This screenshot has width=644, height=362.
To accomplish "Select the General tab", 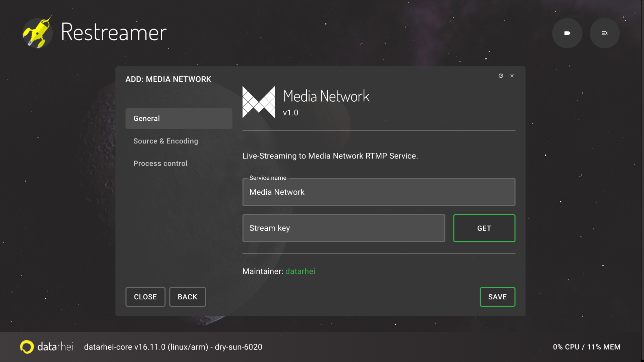I will point(179,118).
